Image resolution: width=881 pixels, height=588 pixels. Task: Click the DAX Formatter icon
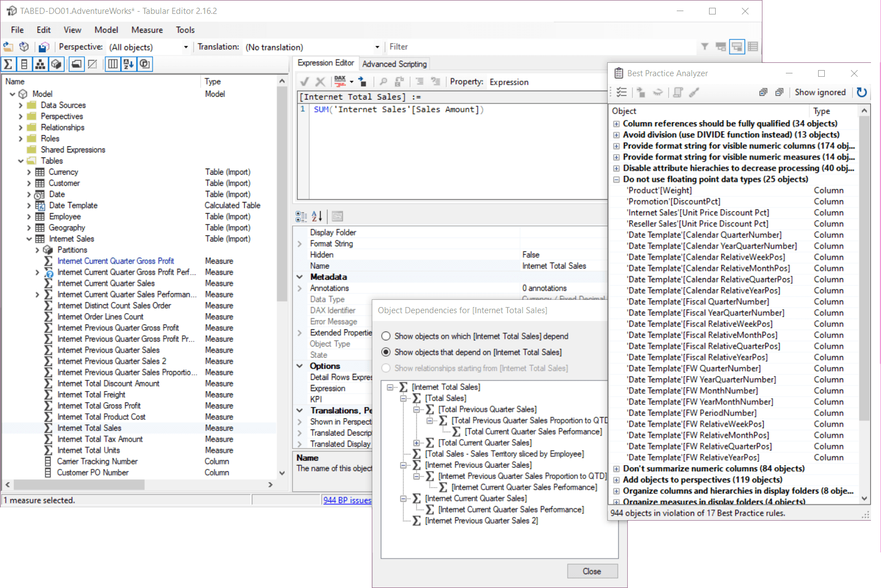pyautogui.click(x=340, y=82)
